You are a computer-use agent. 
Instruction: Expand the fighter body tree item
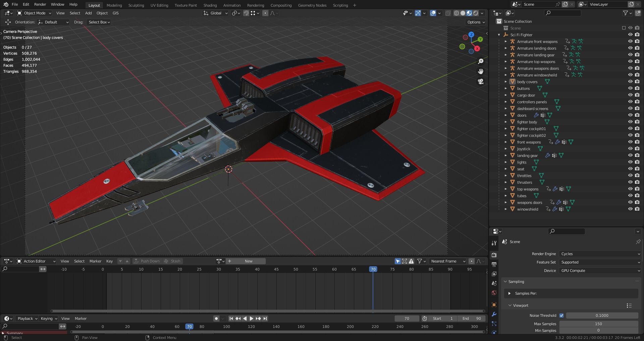[506, 122]
